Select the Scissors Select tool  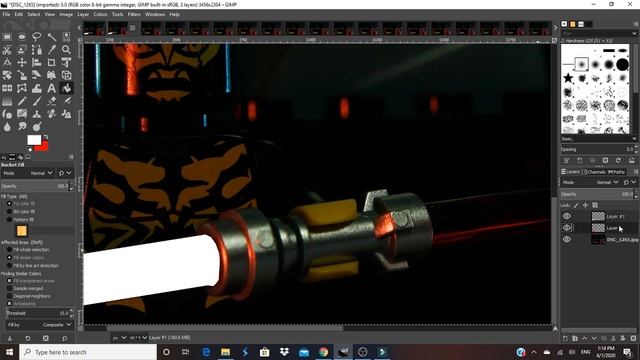(7, 50)
